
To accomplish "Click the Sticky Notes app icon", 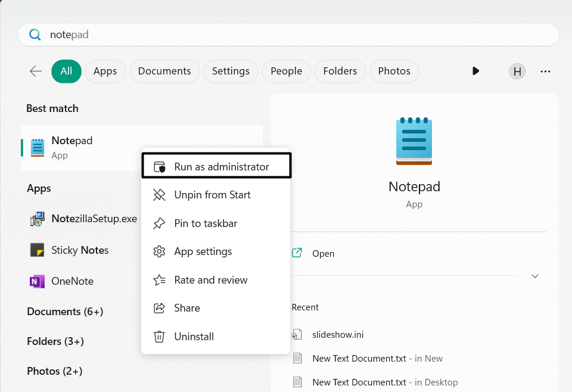I will [x=37, y=250].
